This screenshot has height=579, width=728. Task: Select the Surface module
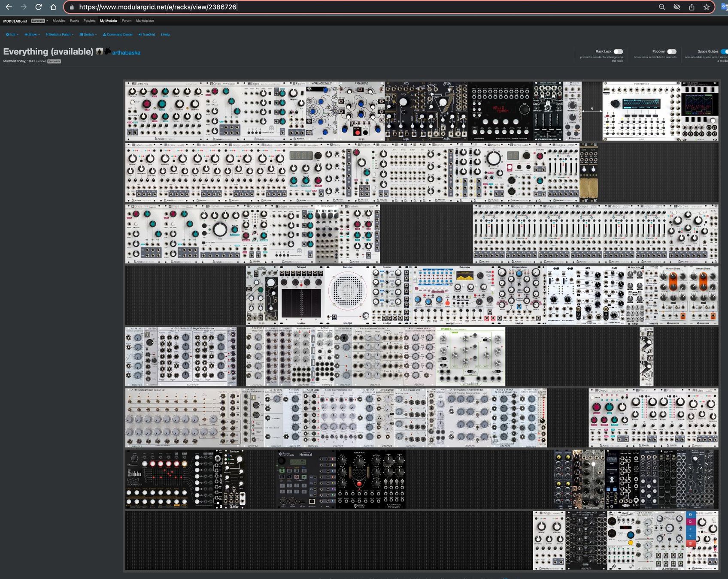(x=234, y=479)
